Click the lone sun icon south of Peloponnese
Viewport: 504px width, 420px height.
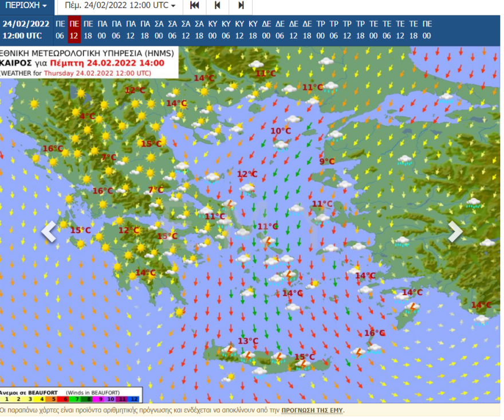(180, 312)
